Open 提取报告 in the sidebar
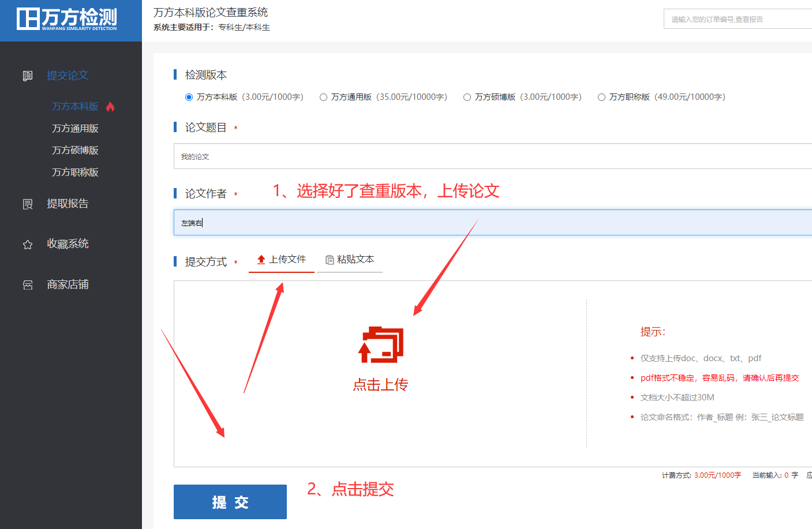Screen dimensions: 812x529 68,204
